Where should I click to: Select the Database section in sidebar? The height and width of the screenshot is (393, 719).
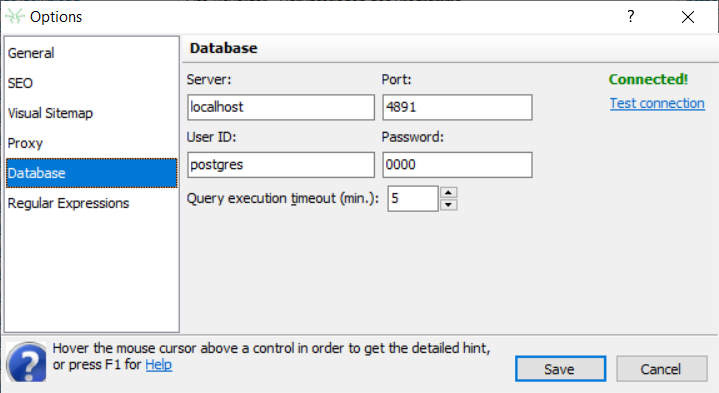91,173
